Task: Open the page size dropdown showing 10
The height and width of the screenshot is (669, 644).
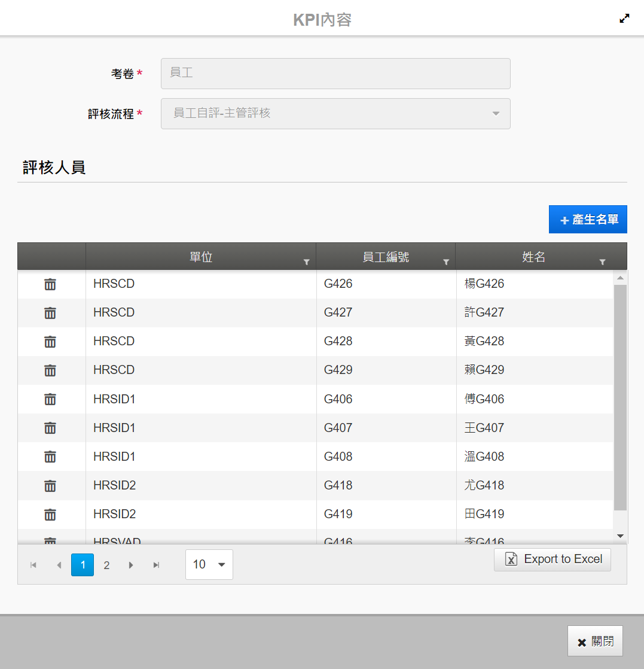Action: pyautogui.click(x=209, y=564)
